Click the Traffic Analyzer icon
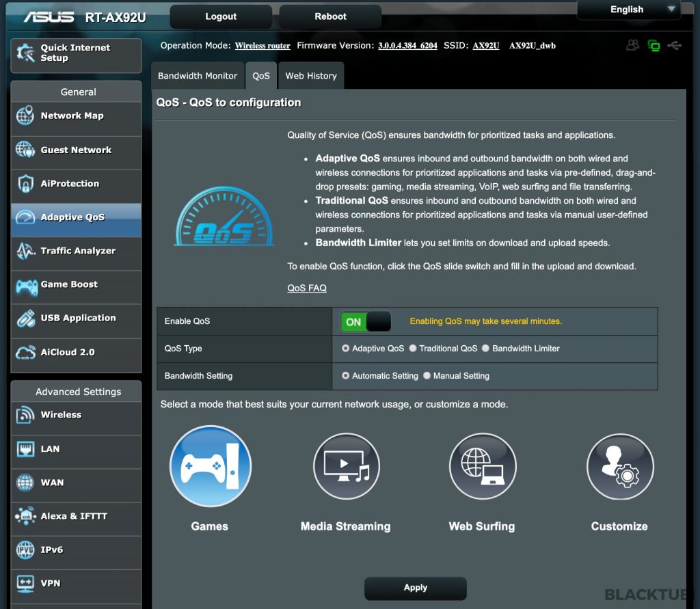 point(25,251)
